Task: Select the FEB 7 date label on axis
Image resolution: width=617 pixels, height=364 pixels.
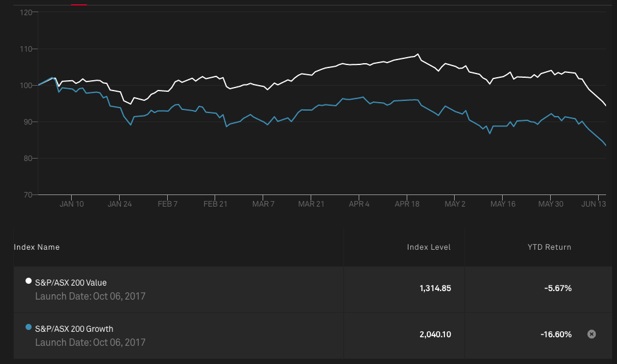Action: 168,204
